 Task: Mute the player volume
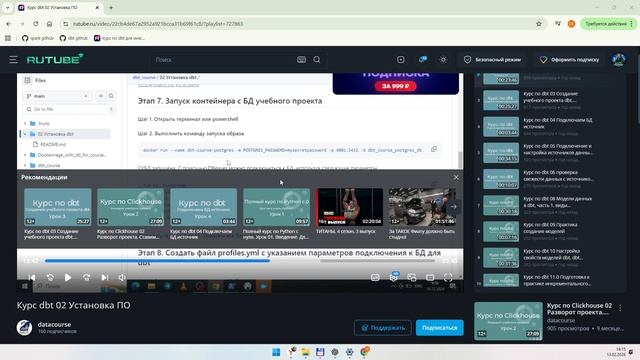point(122,278)
